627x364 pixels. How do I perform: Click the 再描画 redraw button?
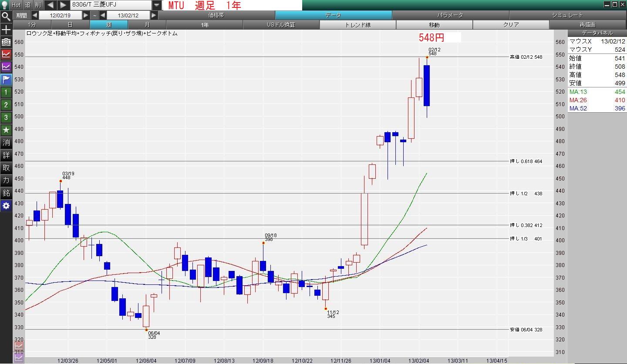pyautogui.click(x=588, y=25)
